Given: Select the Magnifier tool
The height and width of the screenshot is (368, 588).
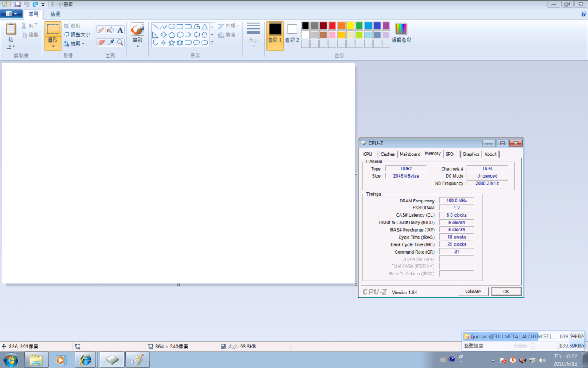Looking at the screenshot, I should click(121, 43).
